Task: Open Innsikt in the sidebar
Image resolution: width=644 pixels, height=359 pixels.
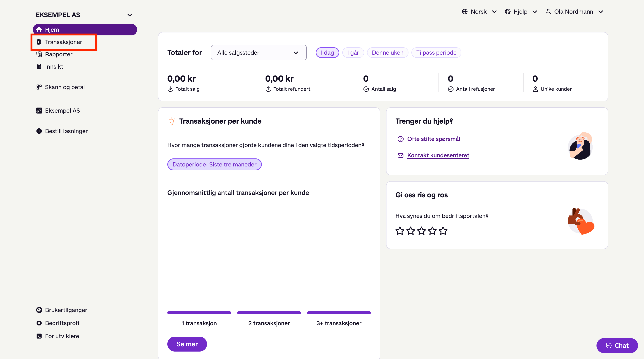Action: tap(54, 67)
